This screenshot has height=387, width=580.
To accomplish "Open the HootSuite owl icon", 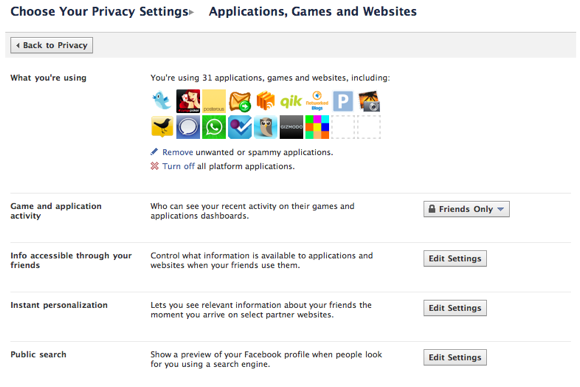I will 266,127.
